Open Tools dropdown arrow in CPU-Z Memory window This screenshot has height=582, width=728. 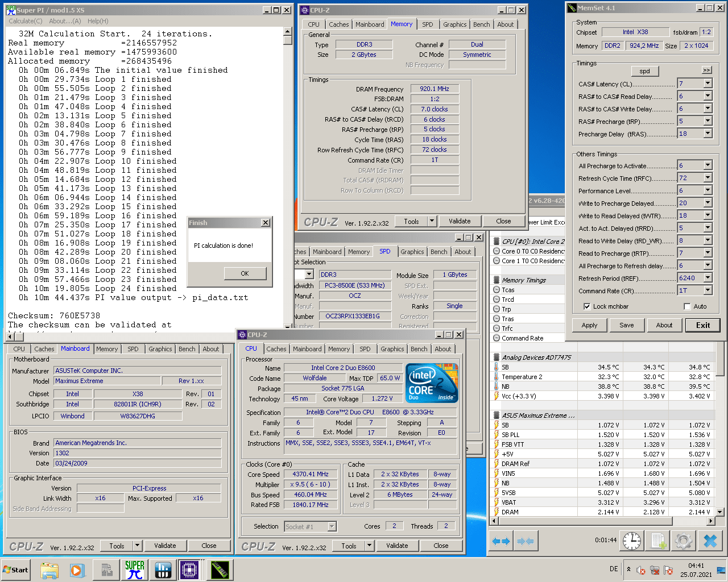[432, 221]
